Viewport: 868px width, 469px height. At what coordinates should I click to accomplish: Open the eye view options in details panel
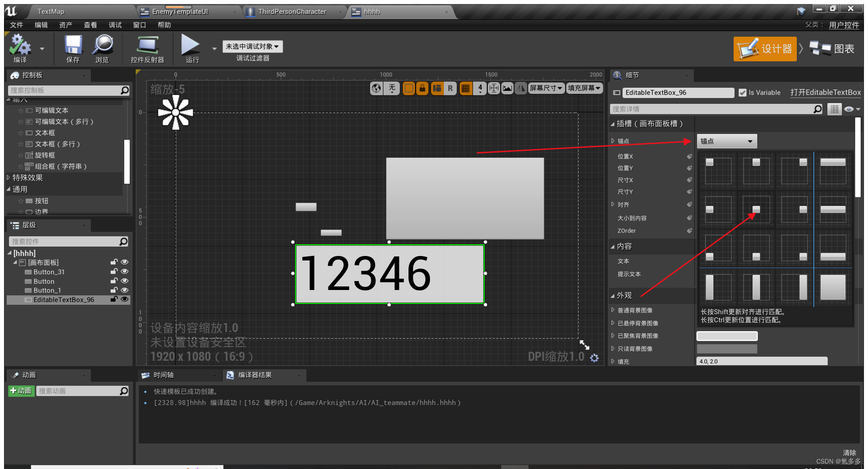851,109
